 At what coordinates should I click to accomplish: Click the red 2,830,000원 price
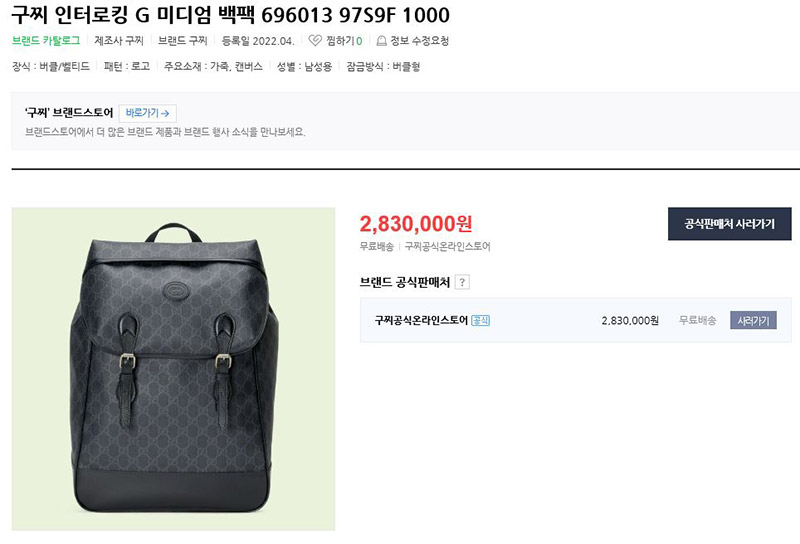pyautogui.click(x=416, y=224)
